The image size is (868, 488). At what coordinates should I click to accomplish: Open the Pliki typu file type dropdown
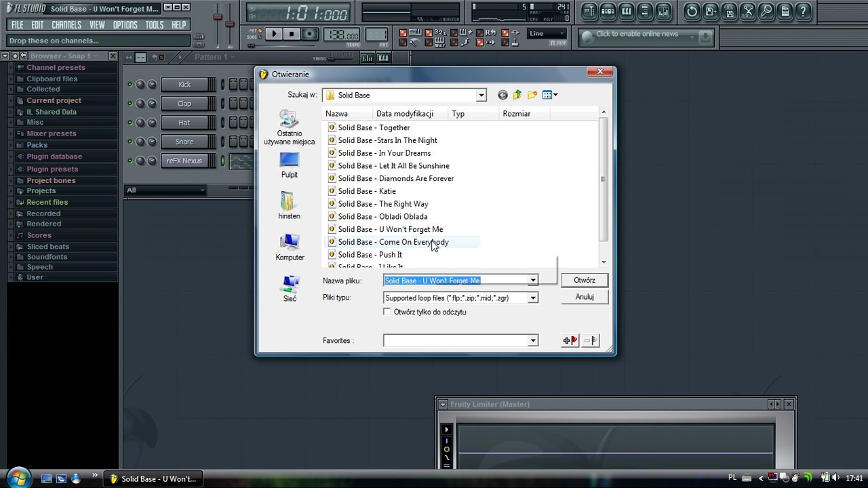point(533,298)
